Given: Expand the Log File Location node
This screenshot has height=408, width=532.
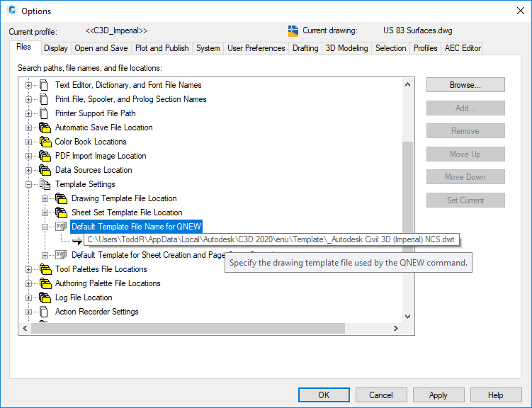Looking at the screenshot, I should tap(28, 298).
